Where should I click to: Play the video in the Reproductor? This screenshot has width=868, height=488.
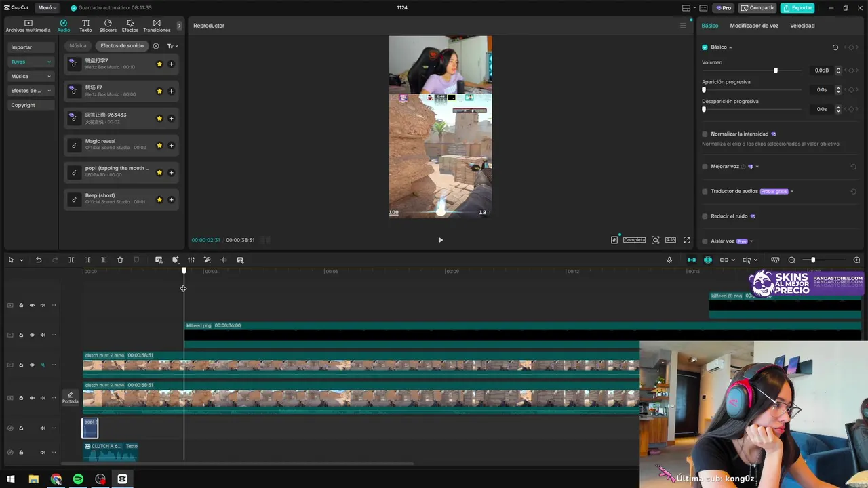tap(440, 240)
